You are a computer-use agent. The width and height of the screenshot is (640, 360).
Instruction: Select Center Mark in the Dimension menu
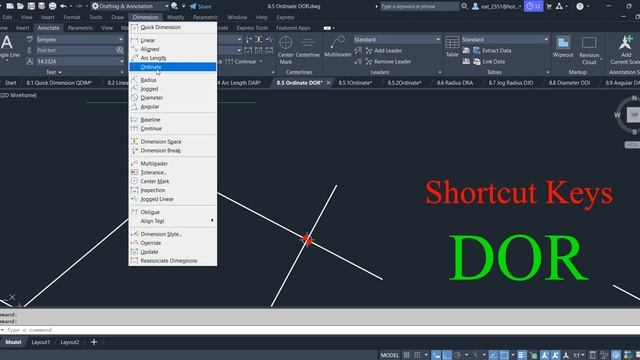(173, 181)
